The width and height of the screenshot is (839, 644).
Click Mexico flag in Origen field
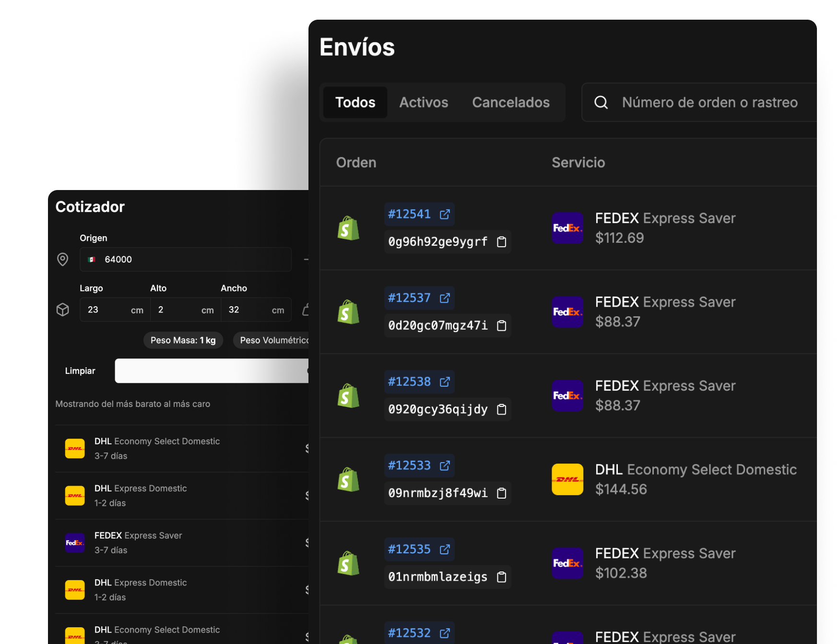click(92, 260)
